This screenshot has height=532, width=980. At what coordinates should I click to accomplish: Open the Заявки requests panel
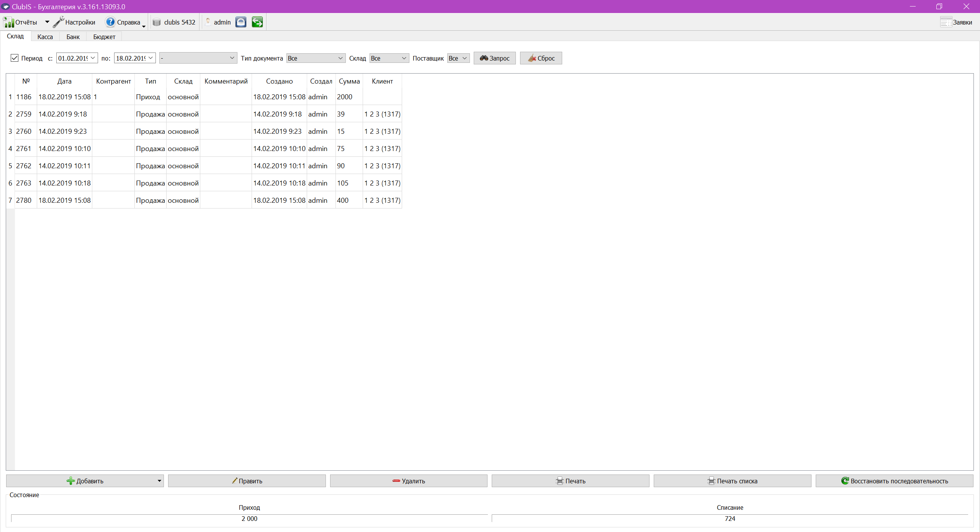point(956,22)
